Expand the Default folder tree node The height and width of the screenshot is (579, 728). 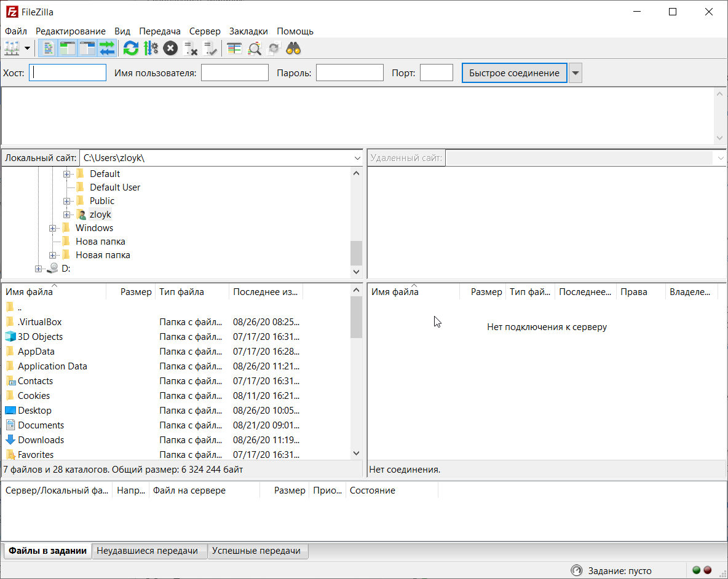click(x=67, y=174)
